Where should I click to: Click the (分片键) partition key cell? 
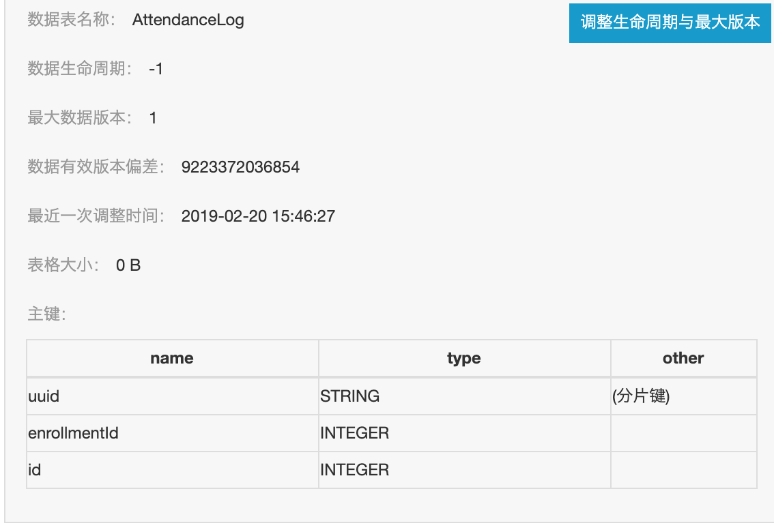click(x=684, y=396)
